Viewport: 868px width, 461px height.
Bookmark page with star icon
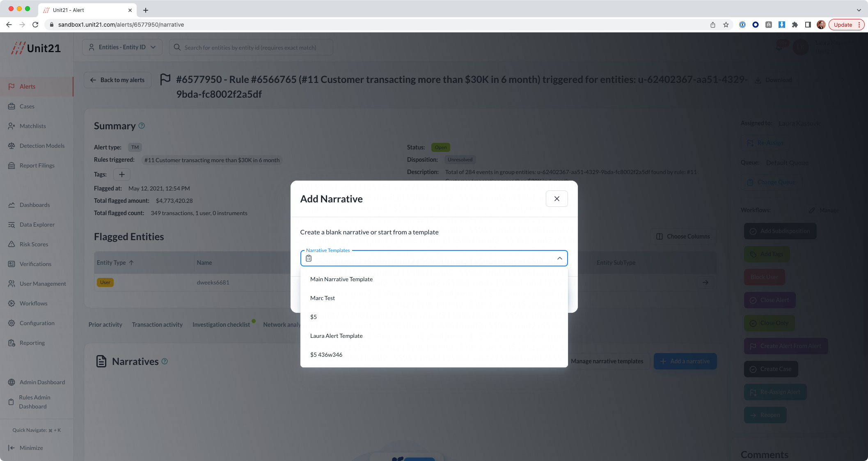pyautogui.click(x=726, y=25)
